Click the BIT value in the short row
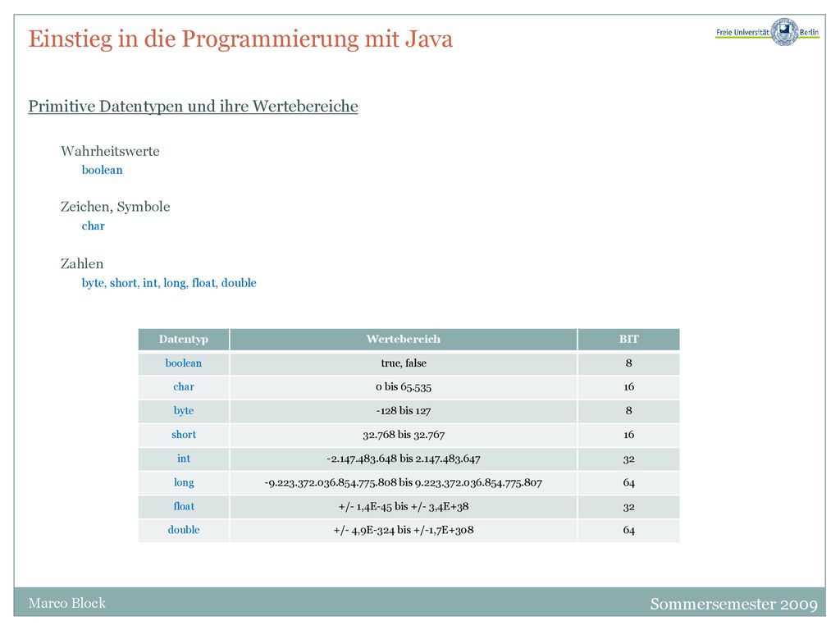Viewport: 840px width, 630px height. tap(629, 435)
